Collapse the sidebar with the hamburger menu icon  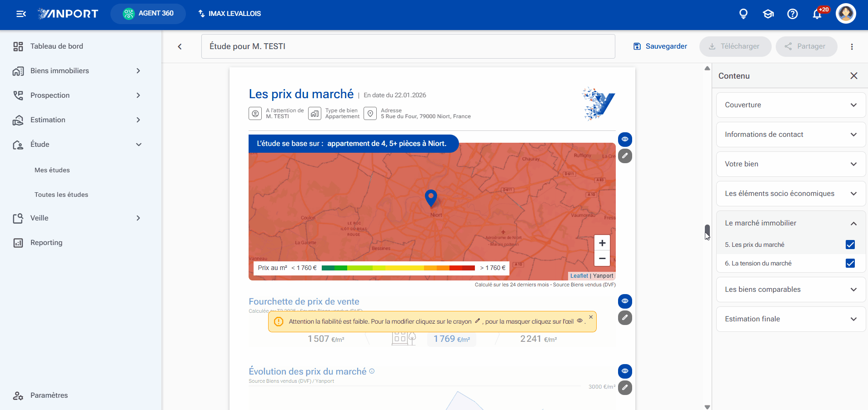(x=21, y=14)
